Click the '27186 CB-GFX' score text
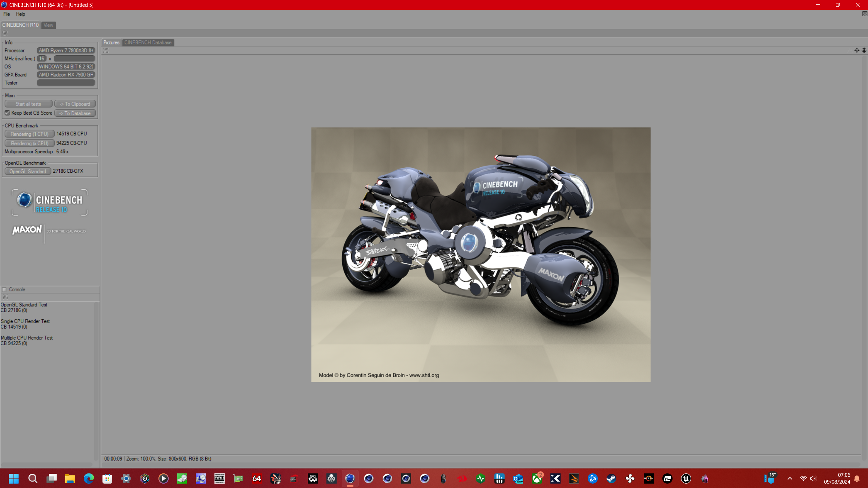The height and width of the screenshot is (488, 868). [x=68, y=171]
